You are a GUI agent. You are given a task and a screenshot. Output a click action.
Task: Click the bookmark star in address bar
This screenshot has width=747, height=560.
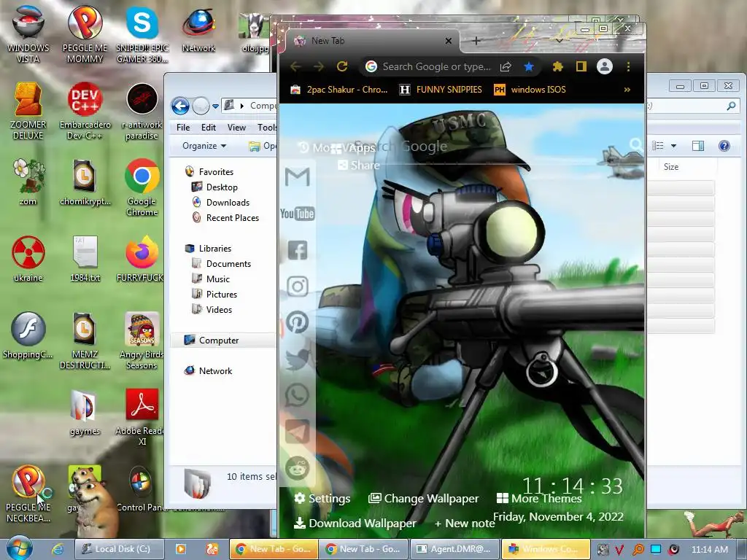point(528,66)
